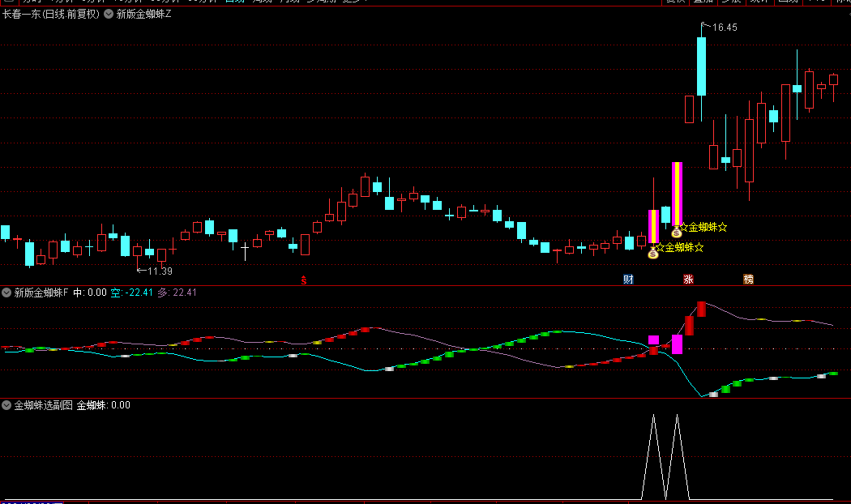Expand the 新版金蜘蛛F indicator panel menu
The image size is (851, 504).
(6, 293)
